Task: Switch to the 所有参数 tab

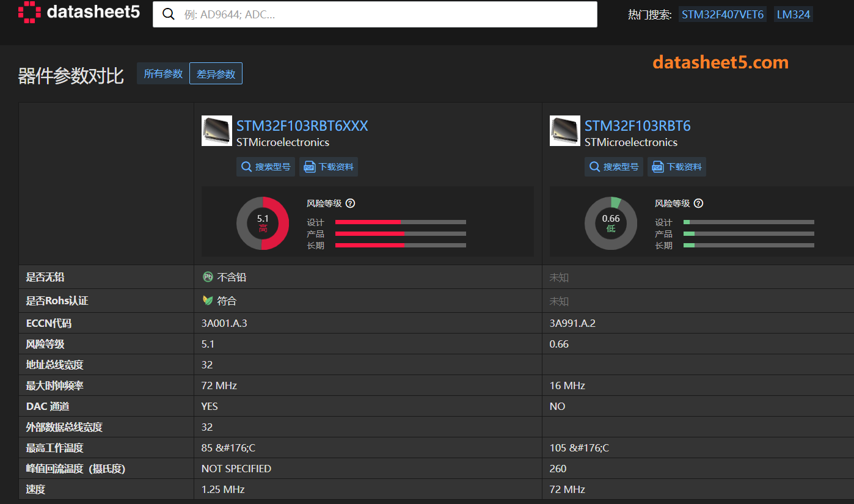Action: [163, 74]
